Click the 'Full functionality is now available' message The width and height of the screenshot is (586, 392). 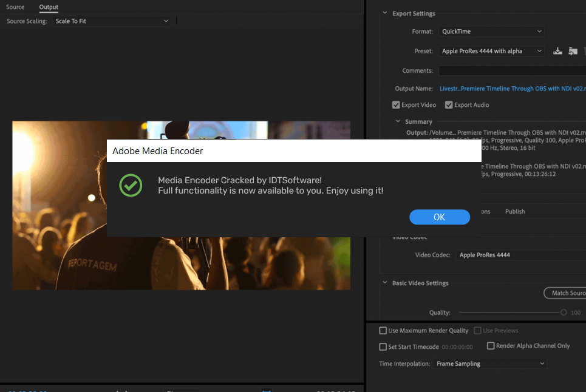click(271, 191)
